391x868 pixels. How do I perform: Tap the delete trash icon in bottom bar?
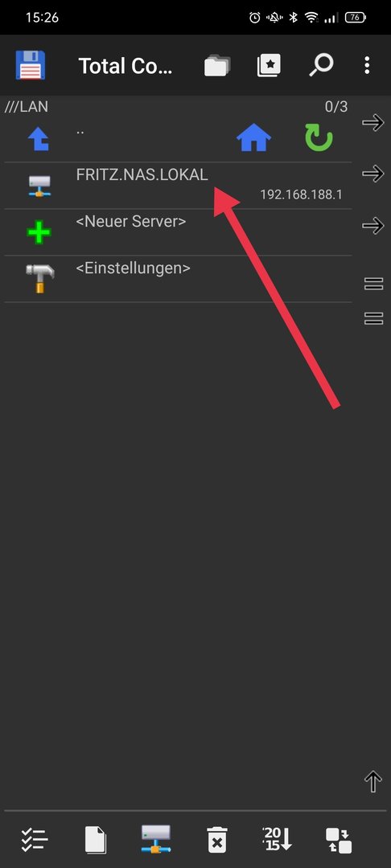(x=217, y=841)
